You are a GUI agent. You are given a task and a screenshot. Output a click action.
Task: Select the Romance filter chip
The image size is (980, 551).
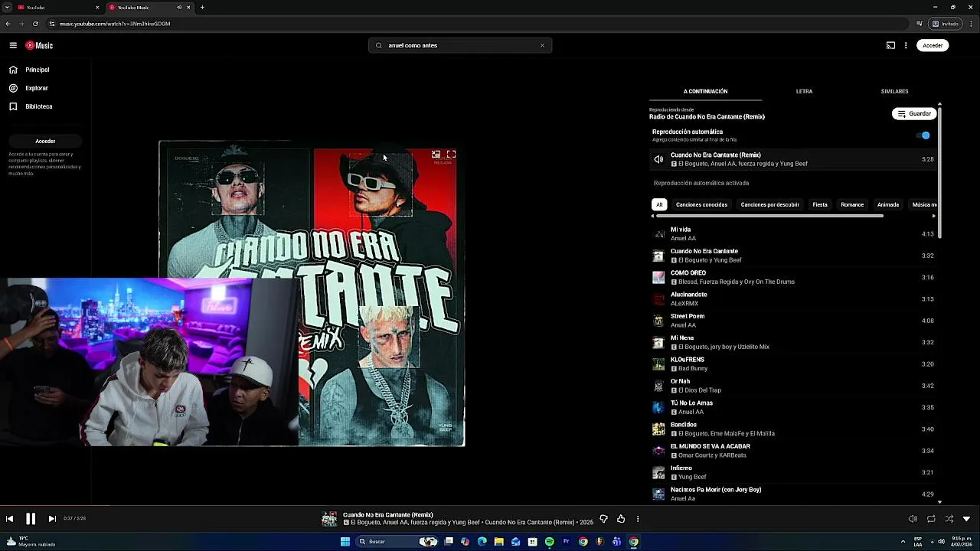(x=852, y=204)
